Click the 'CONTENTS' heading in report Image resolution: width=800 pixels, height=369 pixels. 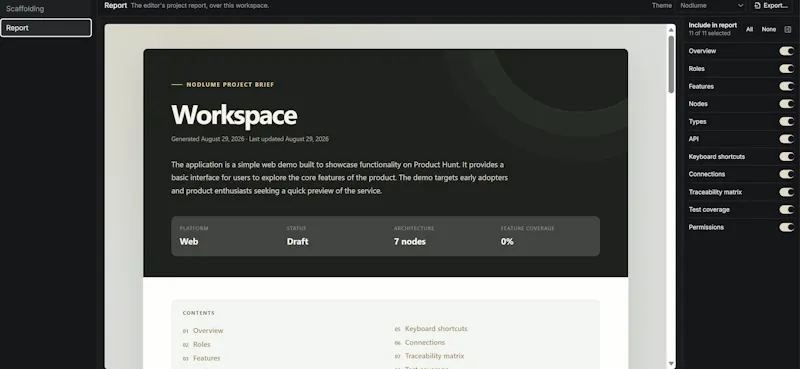[x=199, y=313]
